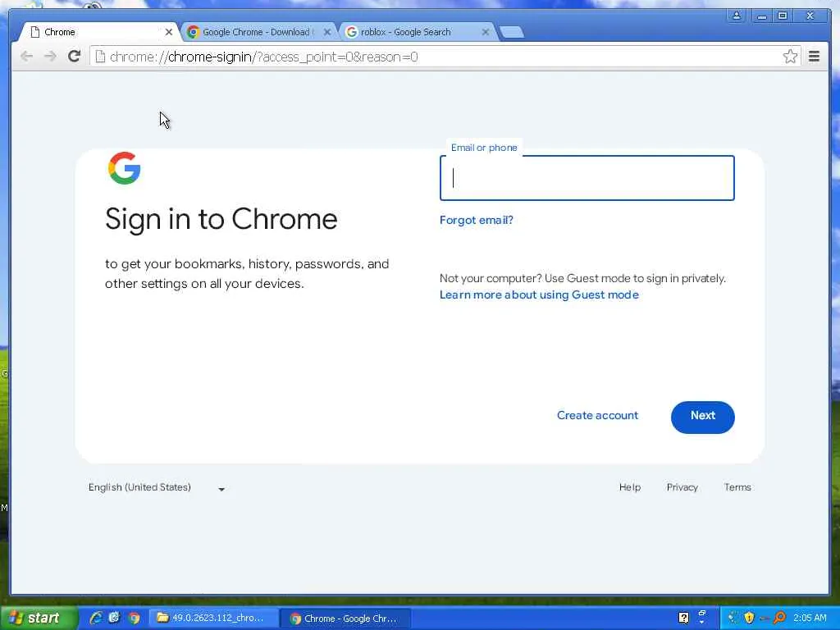
Task: Open the Windows start menu
Action: pyautogui.click(x=38, y=619)
